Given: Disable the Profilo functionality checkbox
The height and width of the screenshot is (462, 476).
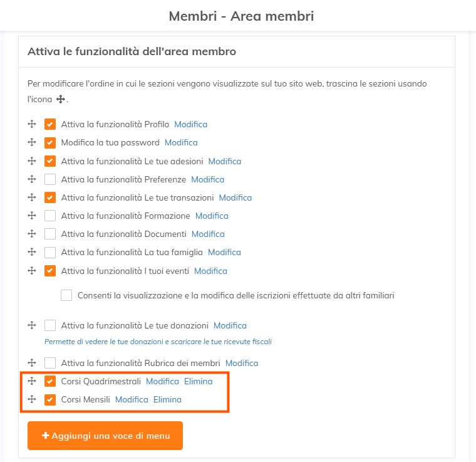Looking at the screenshot, I should click(50, 124).
